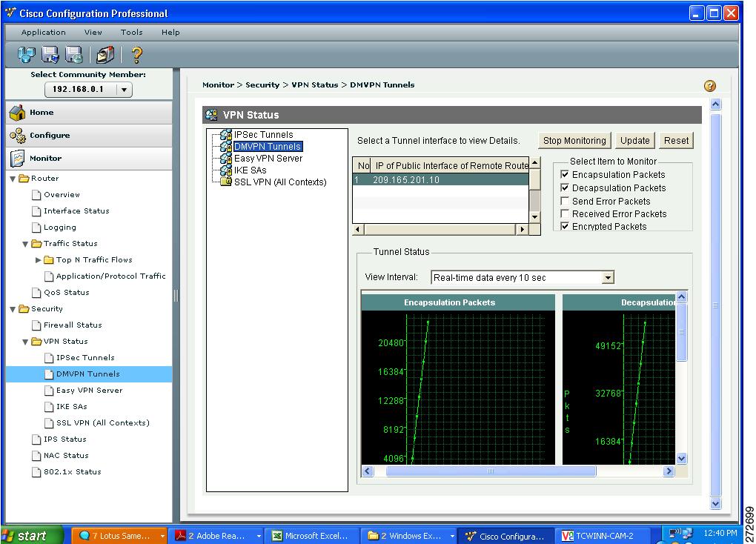Screen dimensions: 756x544
Task: Open SSL VPN (All Contexts) in left navigation
Action: pyautogui.click(x=103, y=423)
